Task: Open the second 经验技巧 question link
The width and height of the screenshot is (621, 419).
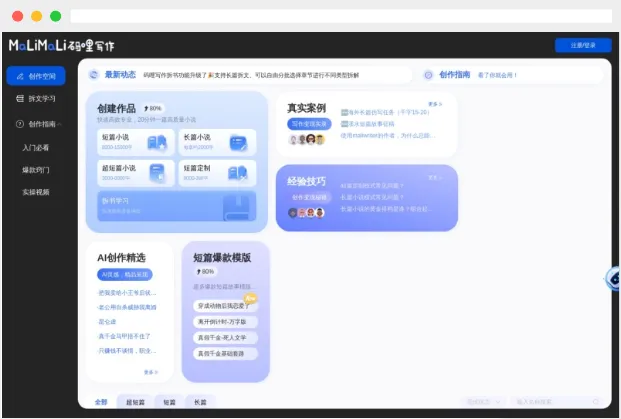Action: 372,197
